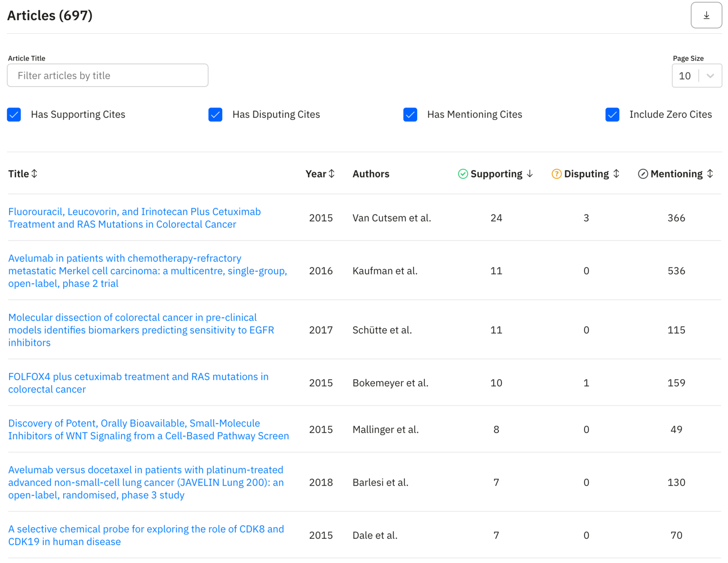Viewport: 728px width, 563px height.
Task: Open the FOLFOX4 plus cetuximab article
Action: tap(138, 383)
